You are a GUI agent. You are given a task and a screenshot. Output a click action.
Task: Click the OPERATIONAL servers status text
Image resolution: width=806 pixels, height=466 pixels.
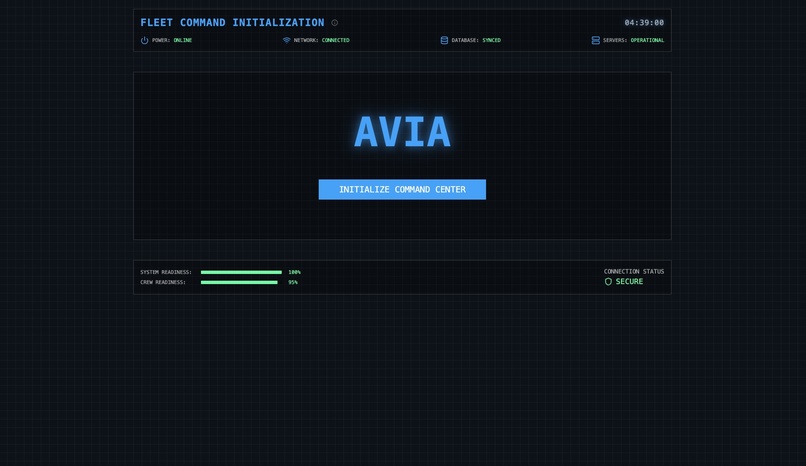[x=647, y=40]
